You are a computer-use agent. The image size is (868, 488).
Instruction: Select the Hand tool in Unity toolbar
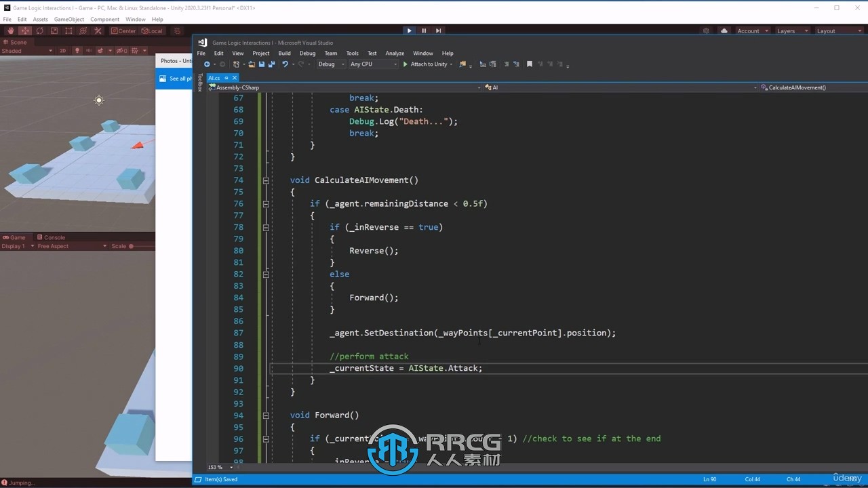pyautogui.click(x=10, y=31)
